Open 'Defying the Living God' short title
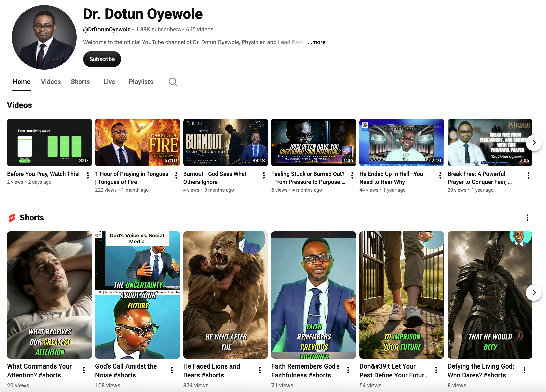This screenshot has width=546, height=392. pyautogui.click(x=481, y=371)
